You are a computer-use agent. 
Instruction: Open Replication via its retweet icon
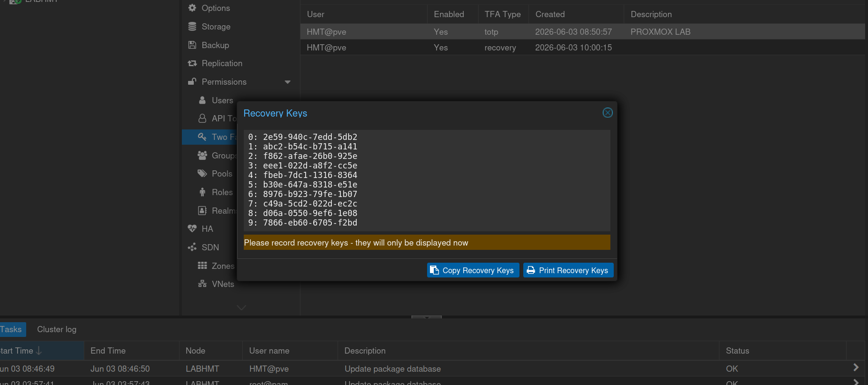pos(192,63)
